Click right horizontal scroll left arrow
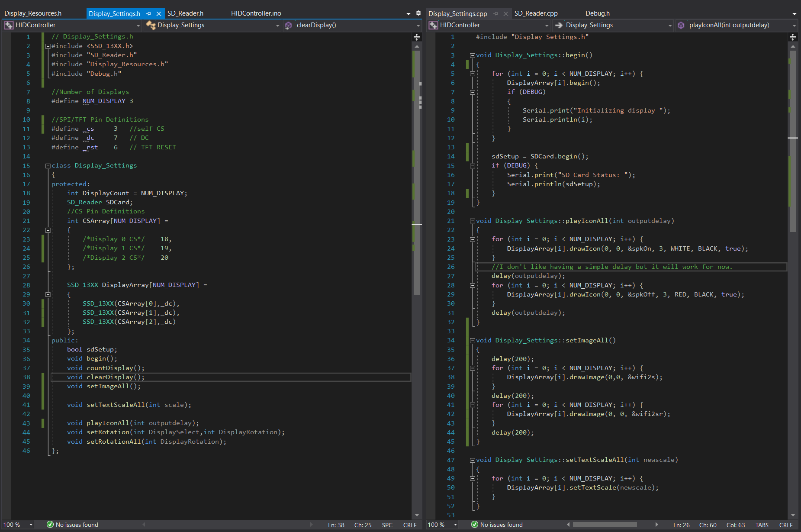Screen dimensions: 801x532 568,525
